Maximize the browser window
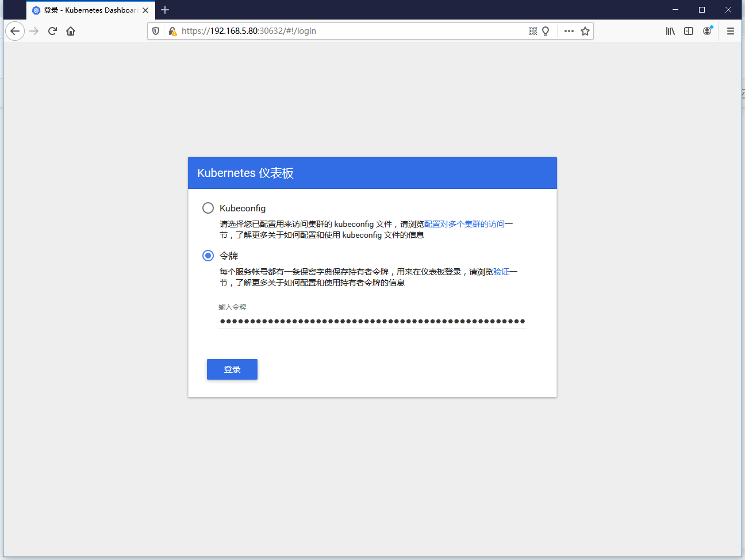This screenshot has width=745, height=560. point(702,10)
